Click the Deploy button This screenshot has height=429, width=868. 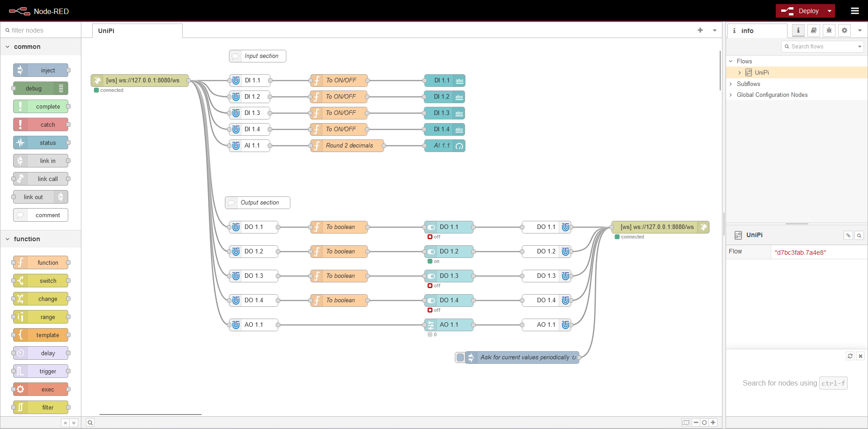pyautogui.click(x=801, y=11)
